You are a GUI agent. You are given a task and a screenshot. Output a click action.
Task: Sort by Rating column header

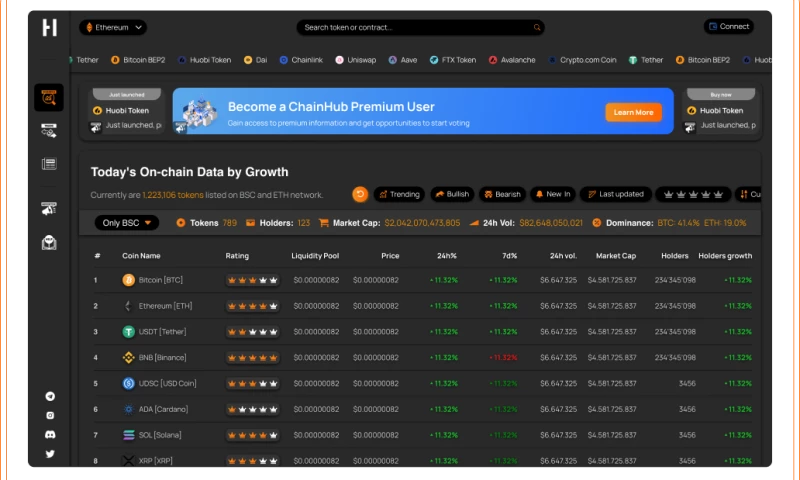(237, 256)
